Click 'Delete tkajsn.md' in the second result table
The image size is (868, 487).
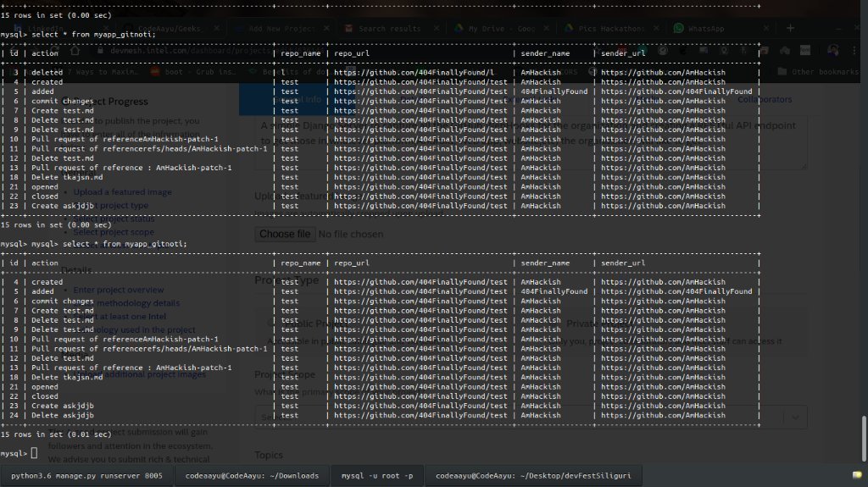67,378
